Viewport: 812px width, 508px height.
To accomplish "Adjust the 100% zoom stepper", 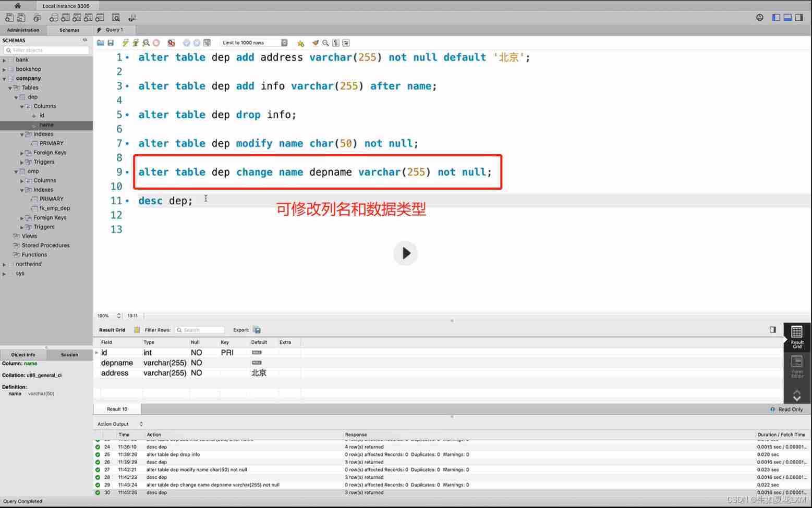I will click(x=119, y=316).
